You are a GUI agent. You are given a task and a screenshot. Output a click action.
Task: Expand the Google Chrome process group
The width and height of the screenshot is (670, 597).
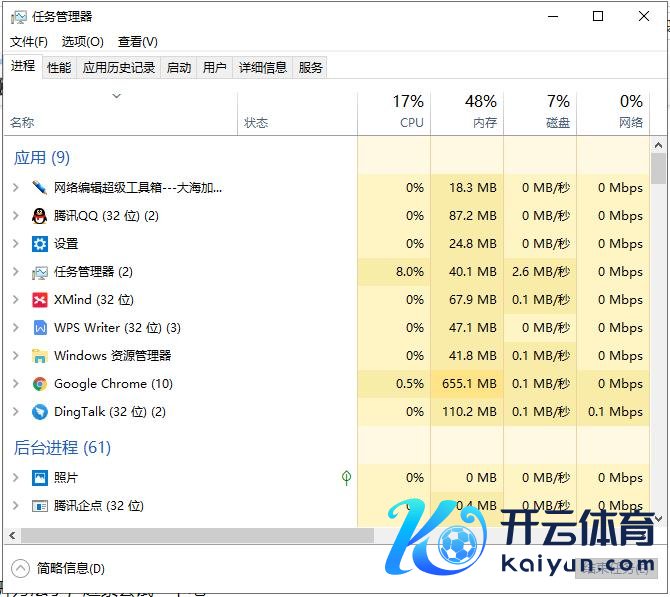coord(16,384)
